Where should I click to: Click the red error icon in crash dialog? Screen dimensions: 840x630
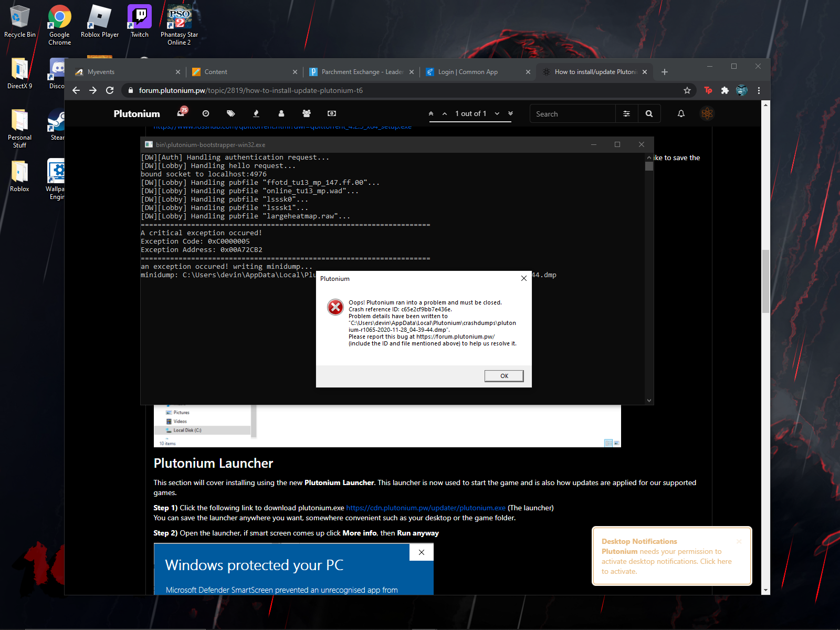click(x=335, y=307)
